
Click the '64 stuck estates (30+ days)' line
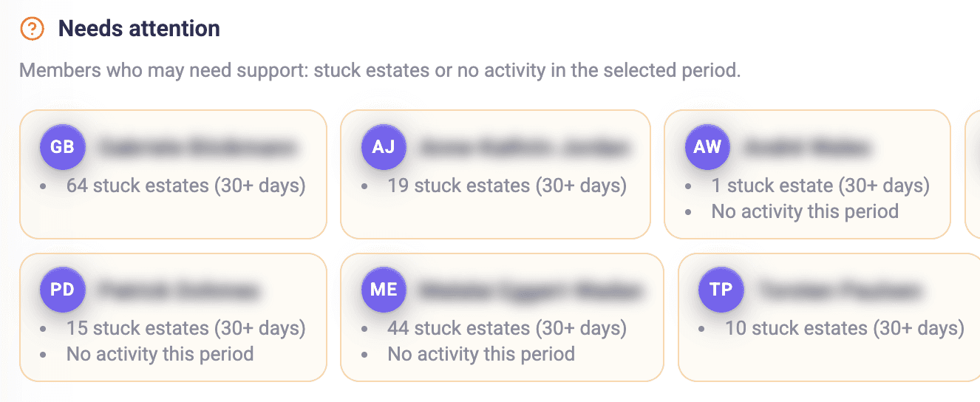[x=186, y=185]
